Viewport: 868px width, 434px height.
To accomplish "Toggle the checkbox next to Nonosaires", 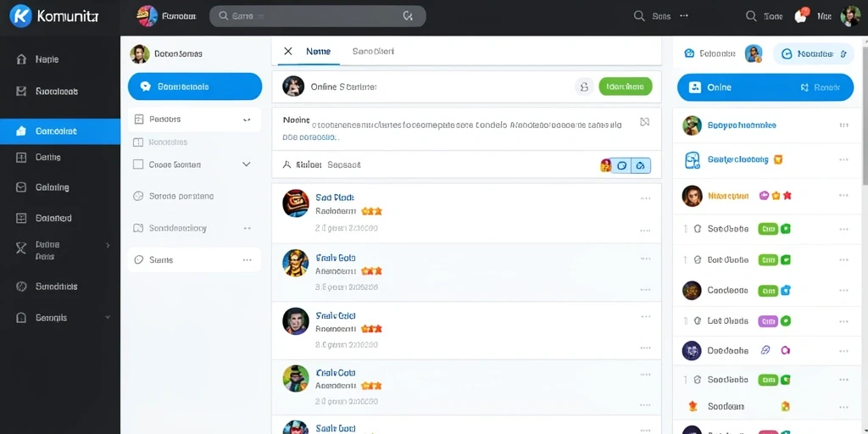I will [138, 142].
